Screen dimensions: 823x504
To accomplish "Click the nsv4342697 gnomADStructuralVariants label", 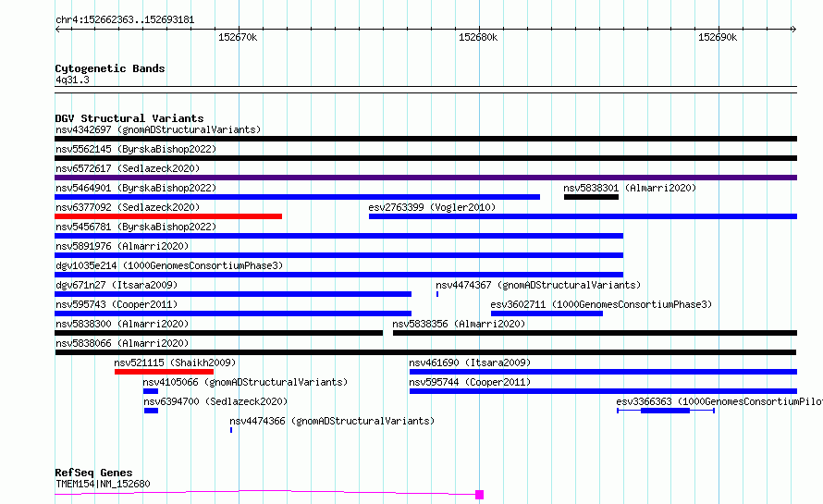I will tap(158, 129).
